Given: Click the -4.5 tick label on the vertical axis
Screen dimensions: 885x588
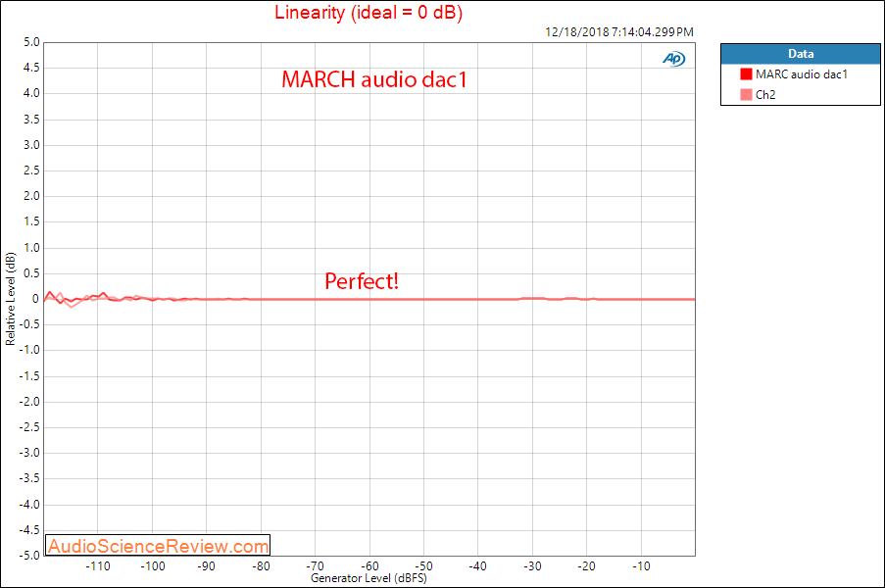Looking at the screenshot, I should [x=29, y=530].
